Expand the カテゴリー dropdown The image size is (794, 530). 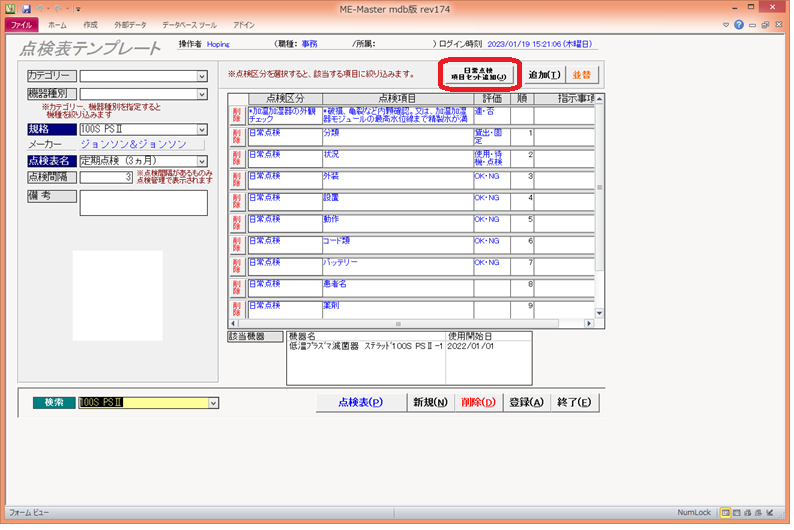(202, 76)
